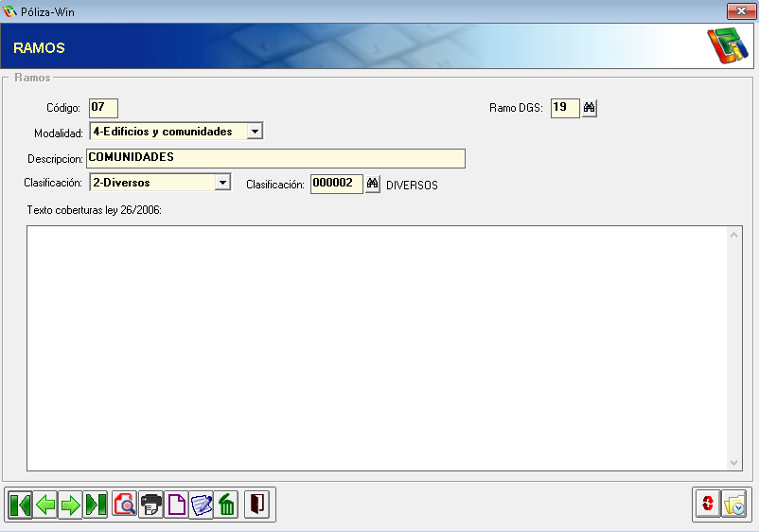Click the Texto coberturas ley 26/2006 label
This screenshot has width=759, height=532.
(x=94, y=210)
